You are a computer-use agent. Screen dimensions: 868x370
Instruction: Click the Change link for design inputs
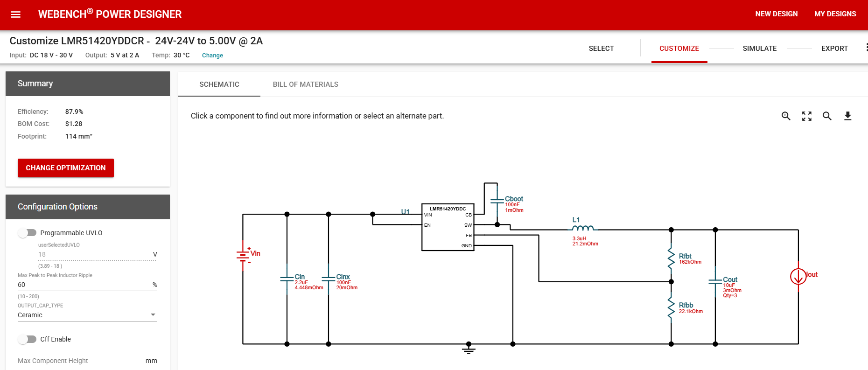click(212, 56)
